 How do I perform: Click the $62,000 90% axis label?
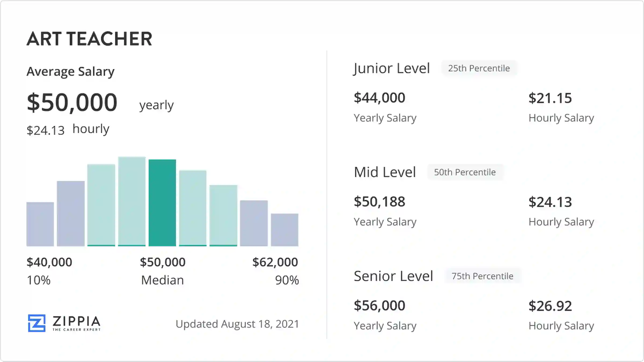pyautogui.click(x=275, y=262)
